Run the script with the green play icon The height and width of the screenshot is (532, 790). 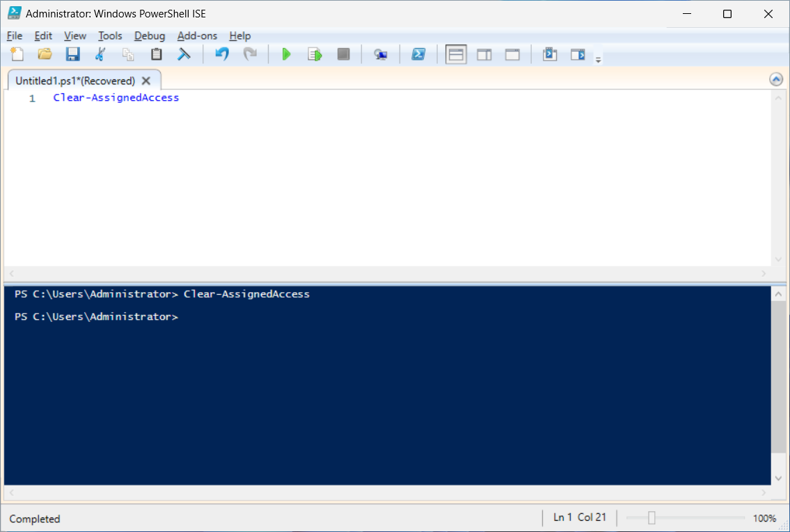pos(286,54)
